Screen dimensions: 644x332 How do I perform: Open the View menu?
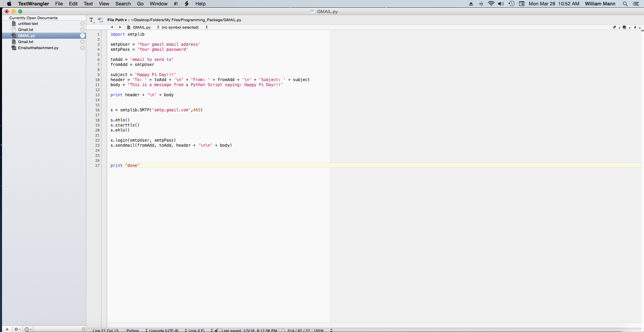click(104, 4)
